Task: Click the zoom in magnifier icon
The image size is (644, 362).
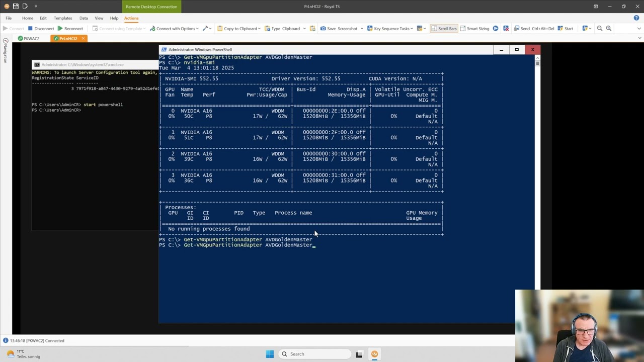Action: pyautogui.click(x=608, y=29)
